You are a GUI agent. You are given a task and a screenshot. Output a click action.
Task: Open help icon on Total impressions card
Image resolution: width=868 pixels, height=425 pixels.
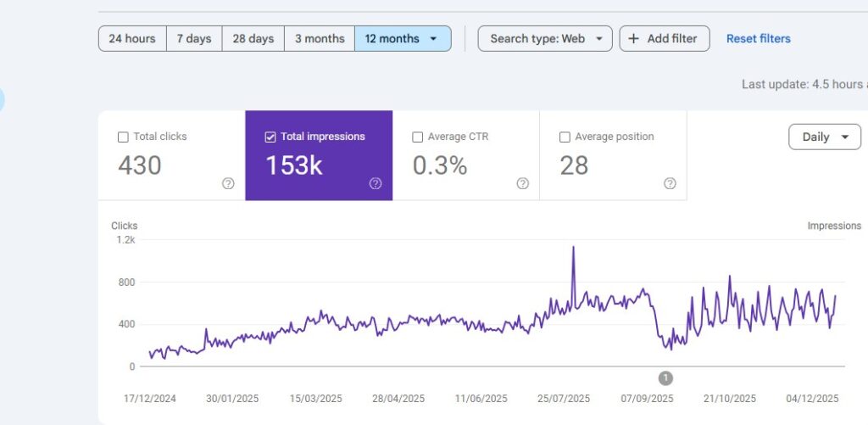pos(376,183)
